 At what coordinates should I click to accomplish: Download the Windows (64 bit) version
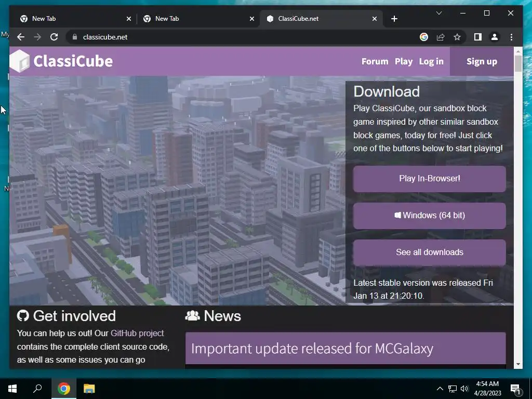point(430,216)
